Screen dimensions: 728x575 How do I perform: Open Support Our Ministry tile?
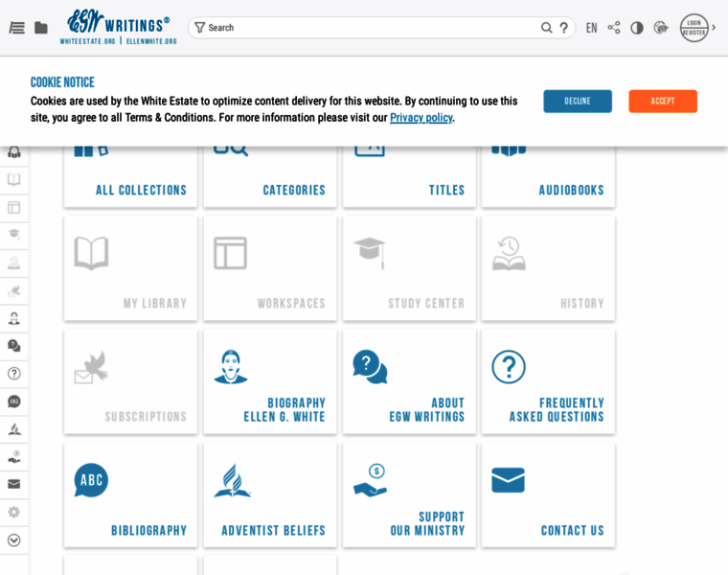(x=409, y=494)
